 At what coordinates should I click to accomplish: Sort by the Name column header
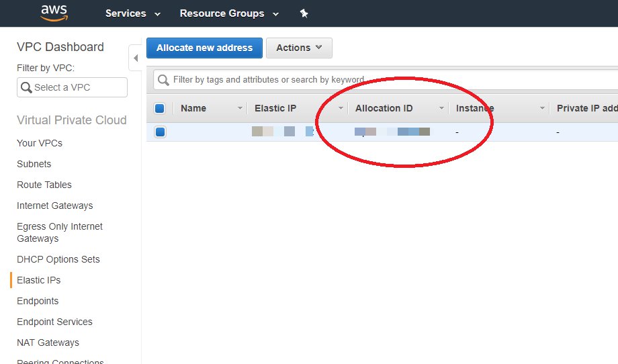[193, 108]
